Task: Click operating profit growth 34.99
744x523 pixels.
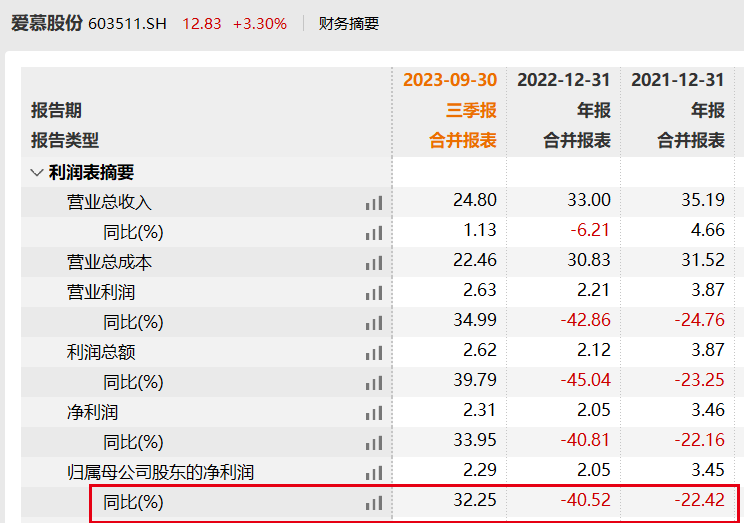Action: (x=475, y=320)
